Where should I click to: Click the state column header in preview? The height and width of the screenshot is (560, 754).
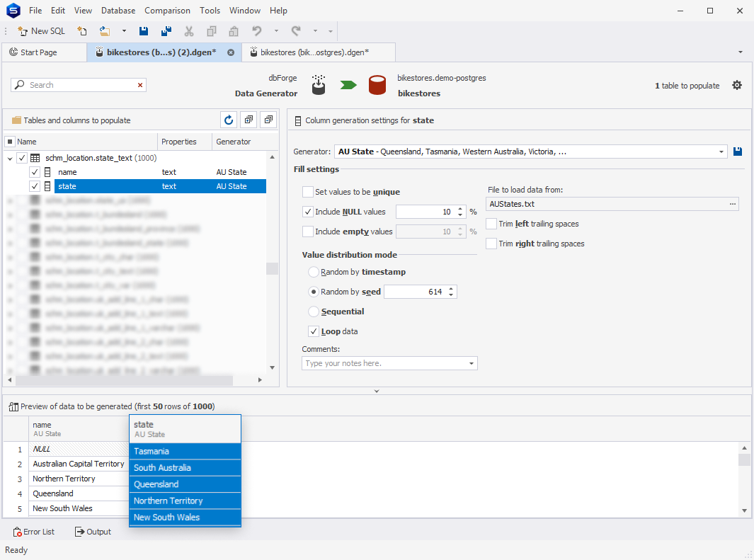pos(185,429)
